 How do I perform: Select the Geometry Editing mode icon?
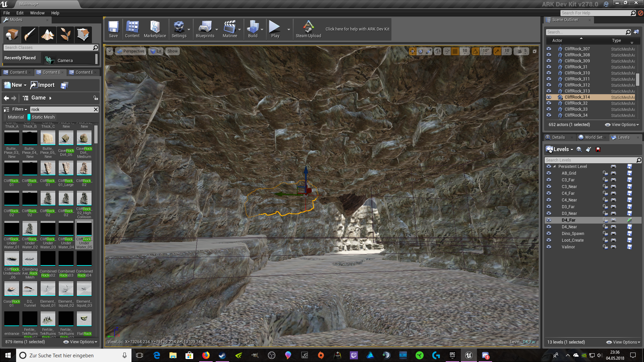point(83,35)
